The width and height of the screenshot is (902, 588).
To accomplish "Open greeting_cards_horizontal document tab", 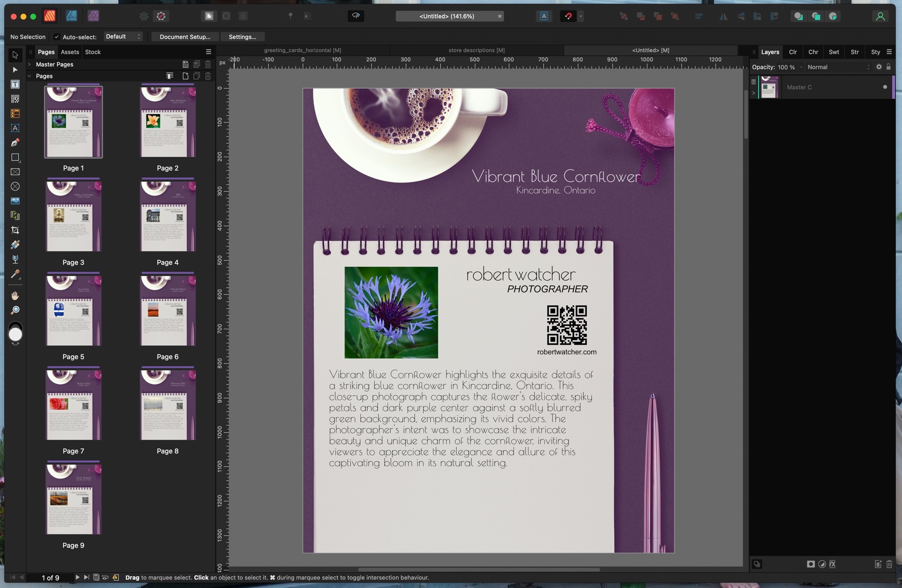I will coord(303,50).
